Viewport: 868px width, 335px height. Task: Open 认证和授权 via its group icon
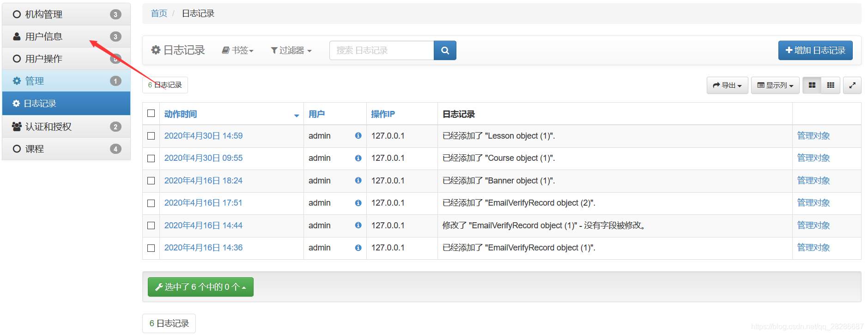pyautogui.click(x=17, y=127)
